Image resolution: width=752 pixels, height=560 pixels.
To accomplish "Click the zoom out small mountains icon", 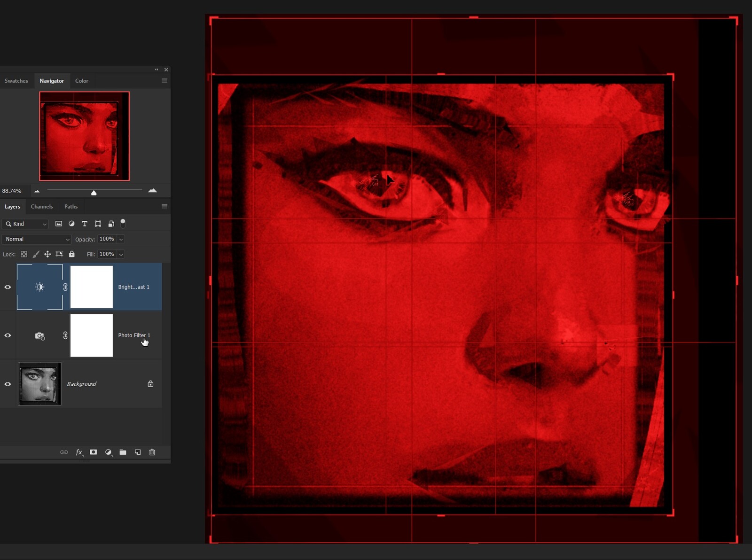I will tap(37, 191).
